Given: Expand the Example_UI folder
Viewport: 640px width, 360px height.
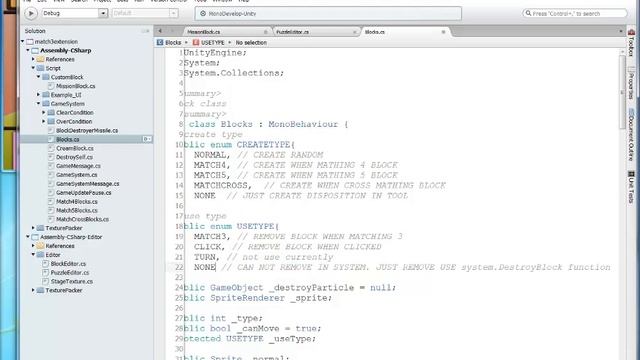Looking at the screenshot, I should tap(39, 95).
